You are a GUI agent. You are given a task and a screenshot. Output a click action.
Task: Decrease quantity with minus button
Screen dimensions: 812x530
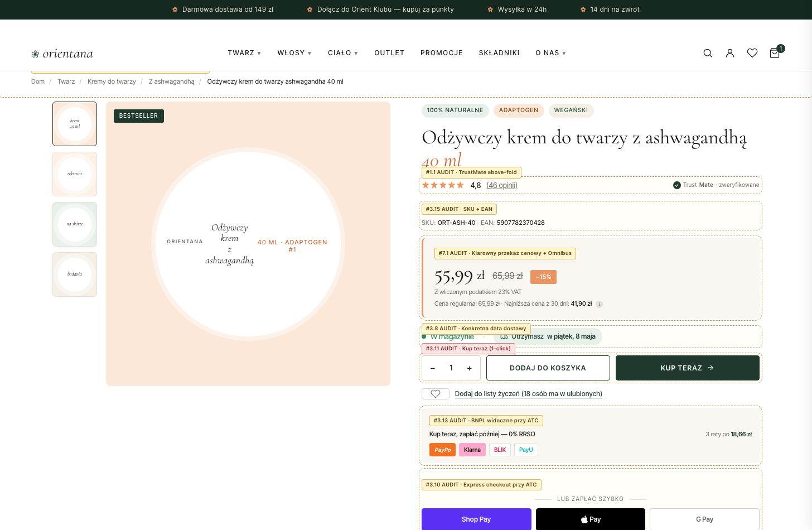click(x=433, y=368)
